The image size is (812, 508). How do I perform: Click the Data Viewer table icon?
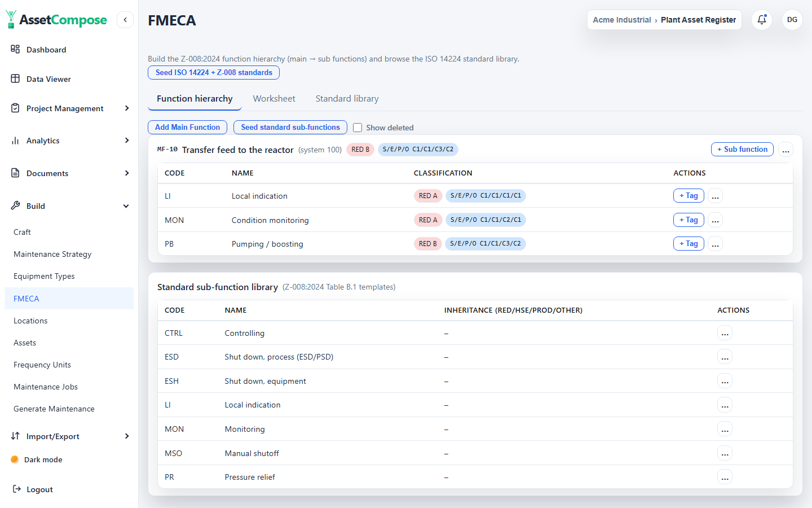15,78
